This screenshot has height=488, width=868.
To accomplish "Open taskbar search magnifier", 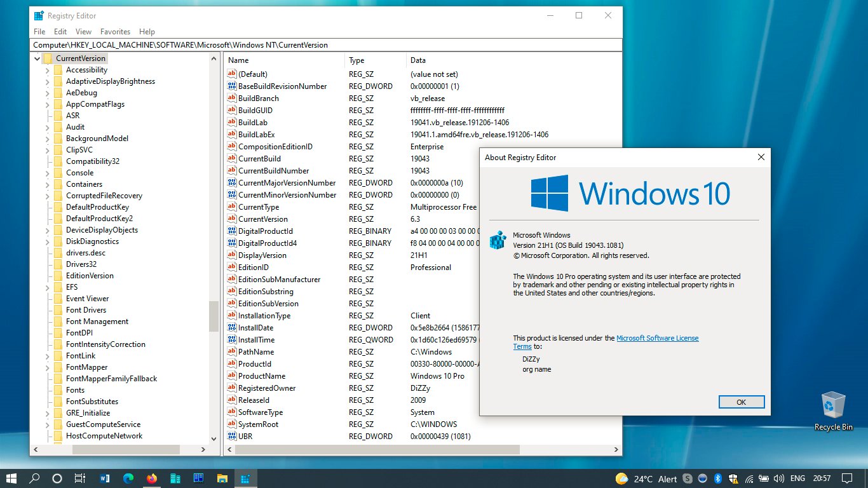I will click(x=35, y=478).
